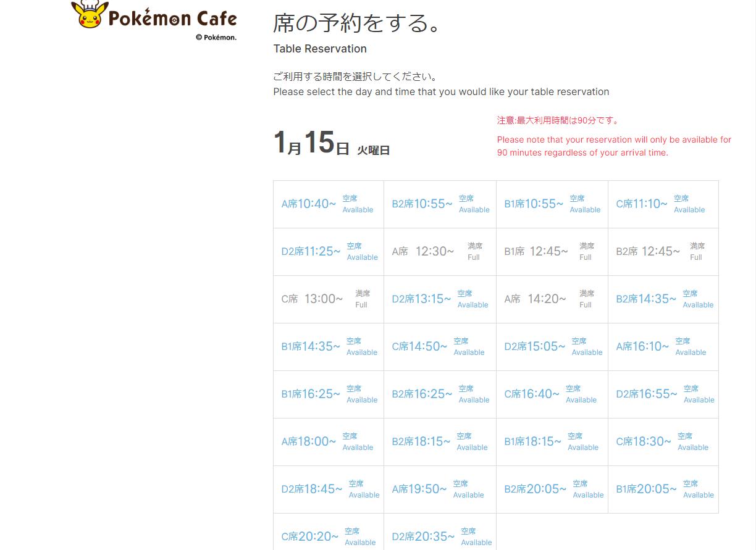This screenshot has height=550, width=756.
Task: Reserve the A席 16:10 slot
Action: tap(663, 347)
